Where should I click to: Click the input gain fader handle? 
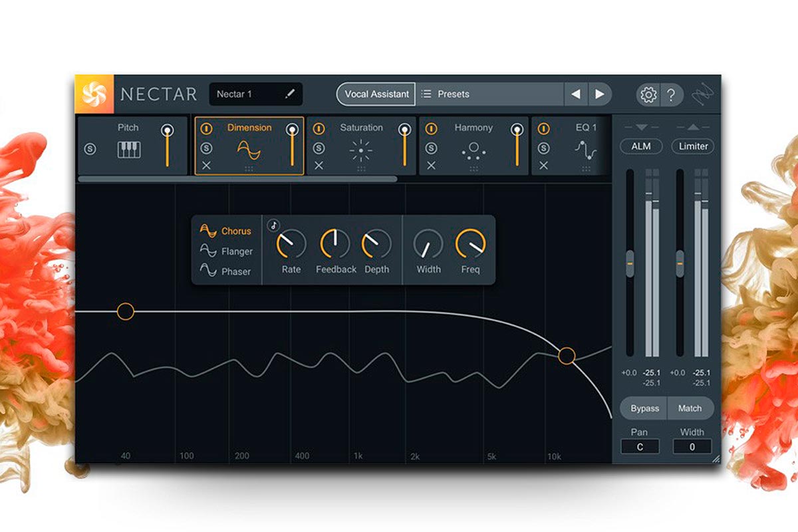click(630, 264)
